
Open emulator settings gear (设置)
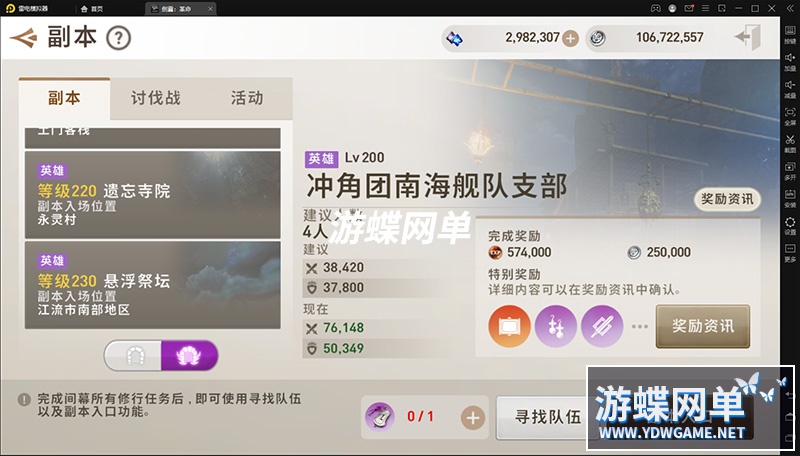pyautogui.click(x=790, y=226)
